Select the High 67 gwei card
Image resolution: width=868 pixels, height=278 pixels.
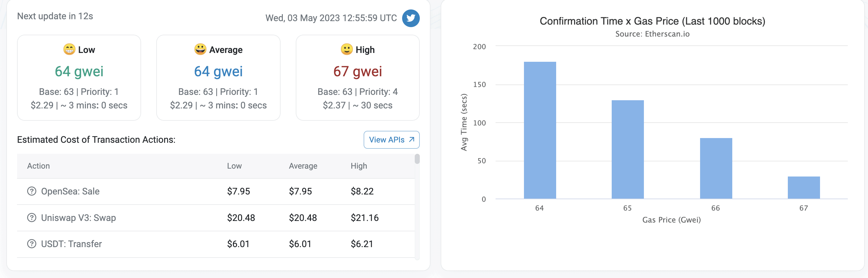[357, 78]
